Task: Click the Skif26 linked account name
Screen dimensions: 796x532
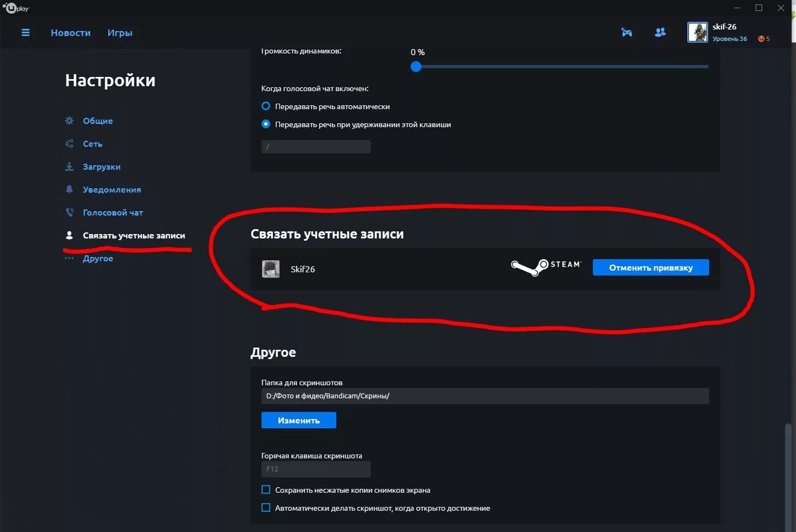Action: (303, 269)
